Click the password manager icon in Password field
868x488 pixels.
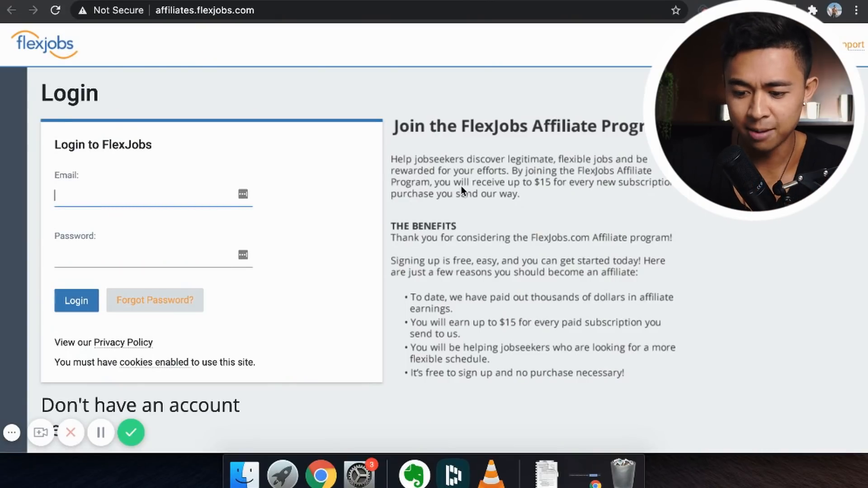tap(243, 255)
